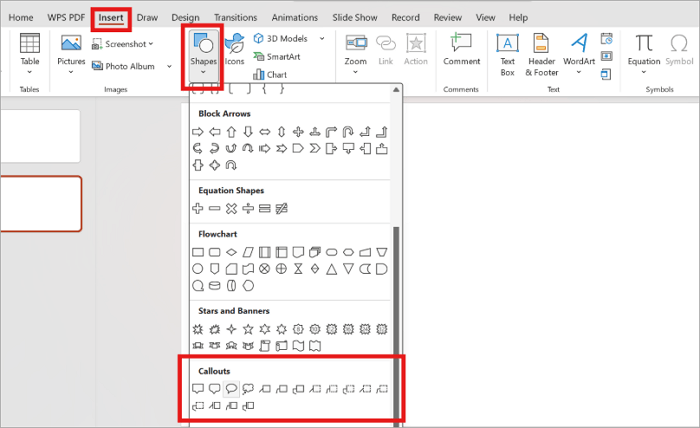
Task: Expand the Photo Album dropdown arrow
Action: click(x=169, y=66)
